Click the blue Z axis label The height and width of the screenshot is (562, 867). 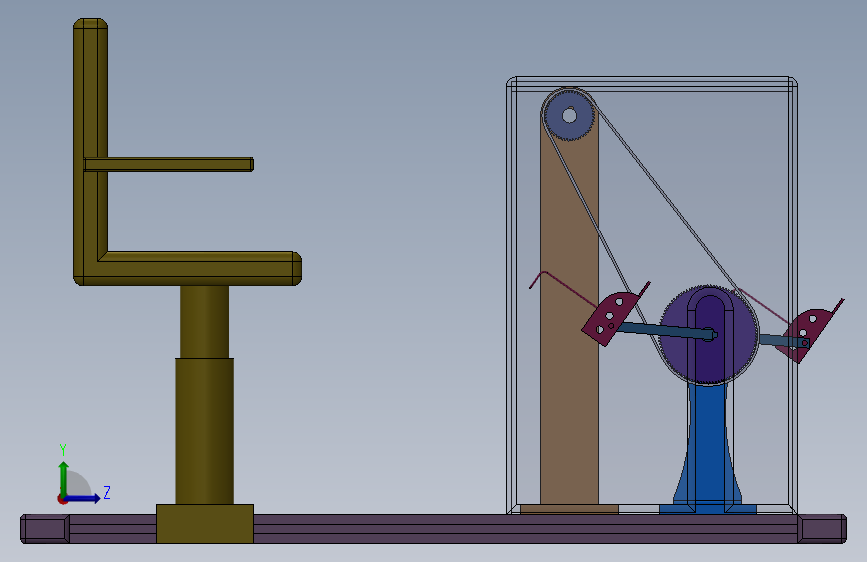(107, 492)
